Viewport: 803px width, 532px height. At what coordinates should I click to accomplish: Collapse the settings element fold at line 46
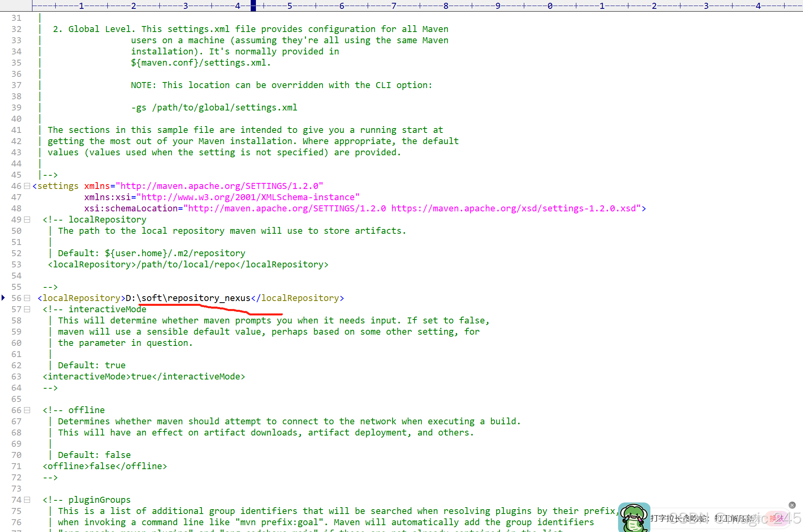pos(27,186)
